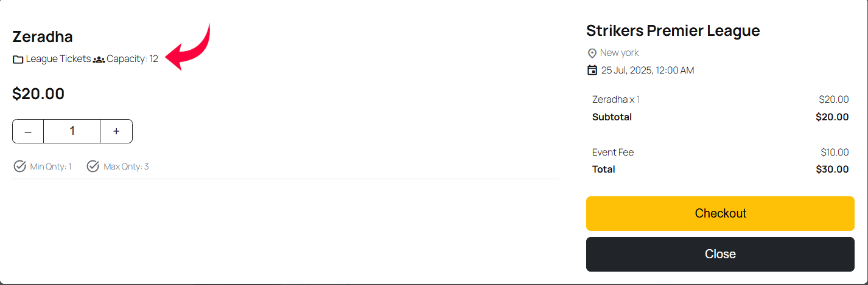Click the Strikers Premier League event title

[x=673, y=30]
